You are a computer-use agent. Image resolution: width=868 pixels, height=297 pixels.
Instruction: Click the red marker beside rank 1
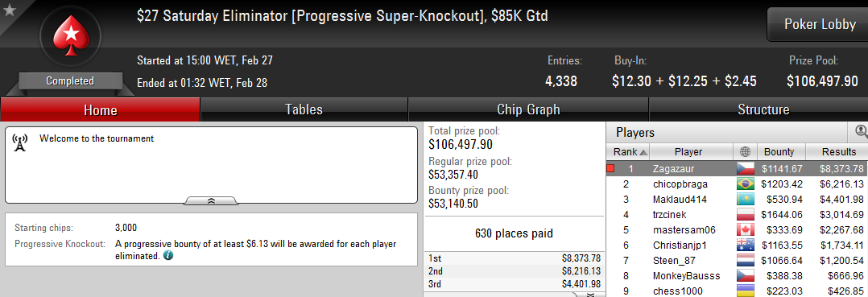pos(610,168)
